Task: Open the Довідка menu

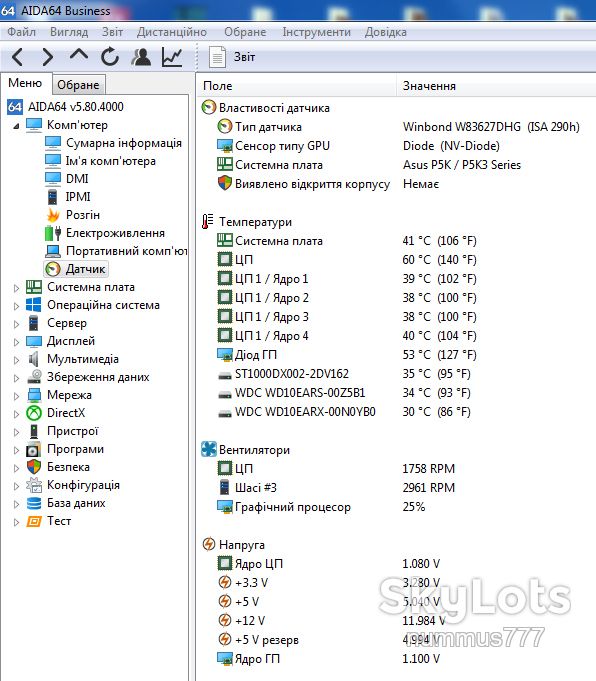Action: pyautogui.click(x=386, y=32)
